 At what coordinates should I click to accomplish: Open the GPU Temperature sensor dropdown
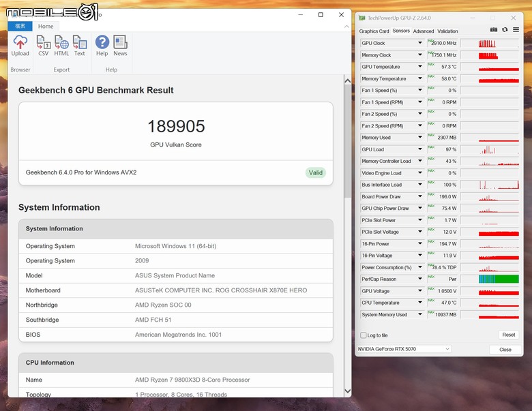click(420, 67)
